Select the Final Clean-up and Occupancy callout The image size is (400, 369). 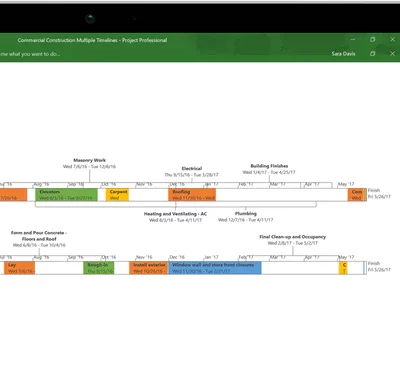coord(293,240)
